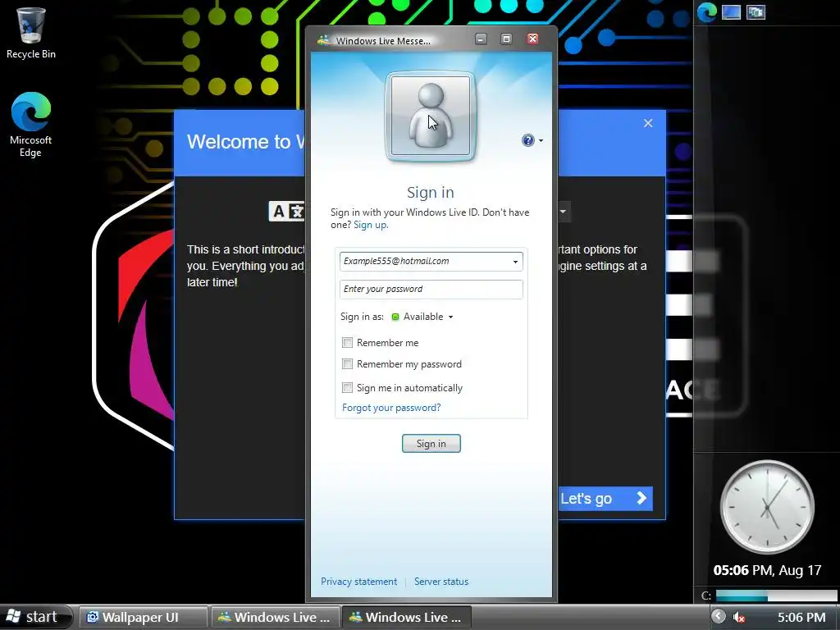Expand the email address dropdown arrow
Viewport: 840px width, 630px height.
click(x=515, y=262)
